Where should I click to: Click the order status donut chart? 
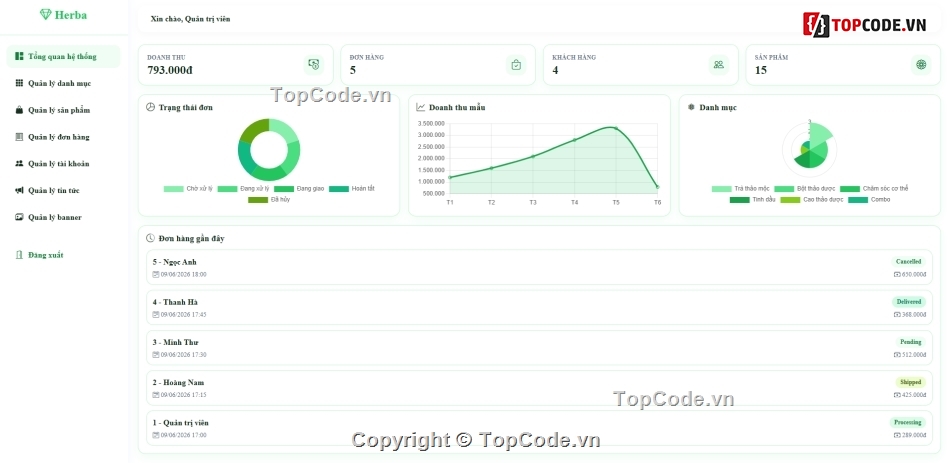pos(269,150)
